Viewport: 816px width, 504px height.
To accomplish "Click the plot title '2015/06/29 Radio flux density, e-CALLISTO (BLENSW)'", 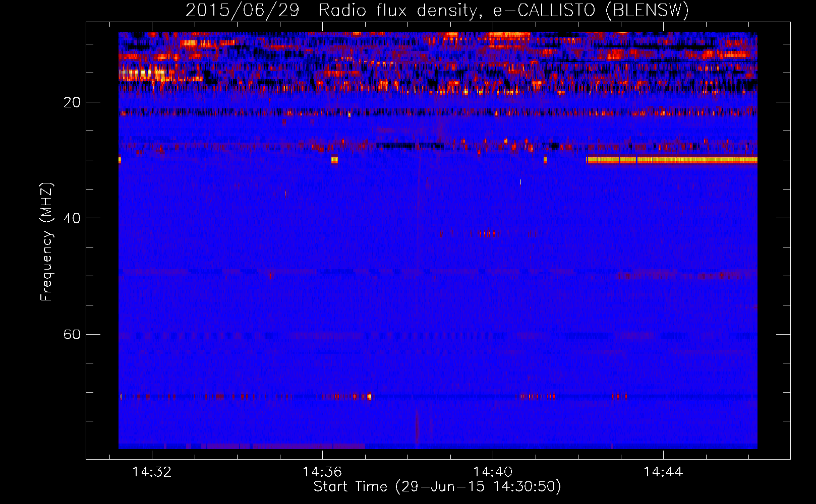I will click(437, 10).
